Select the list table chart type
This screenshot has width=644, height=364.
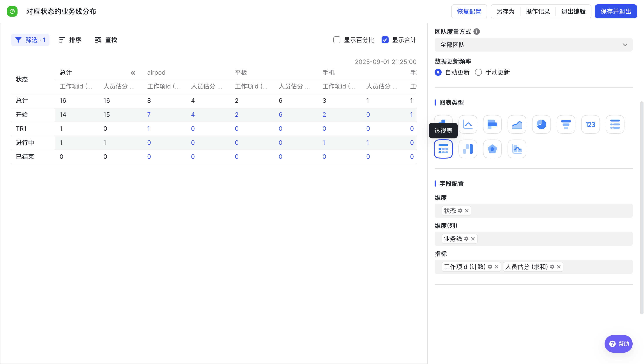[615, 124]
